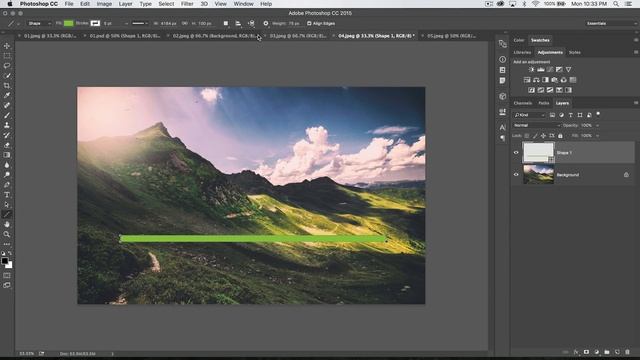The width and height of the screenshot is (640, 360).
Task: Switch to the Channels tab
Action: 523,103
